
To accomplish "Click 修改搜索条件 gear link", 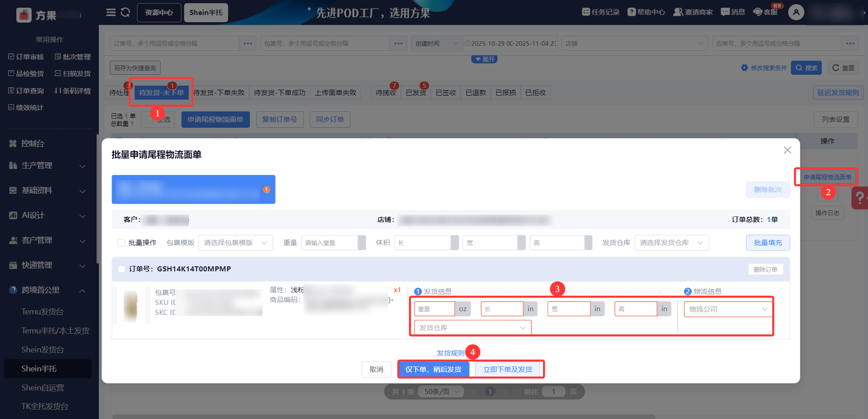I will pyautogui.click(x=764, y=68).
